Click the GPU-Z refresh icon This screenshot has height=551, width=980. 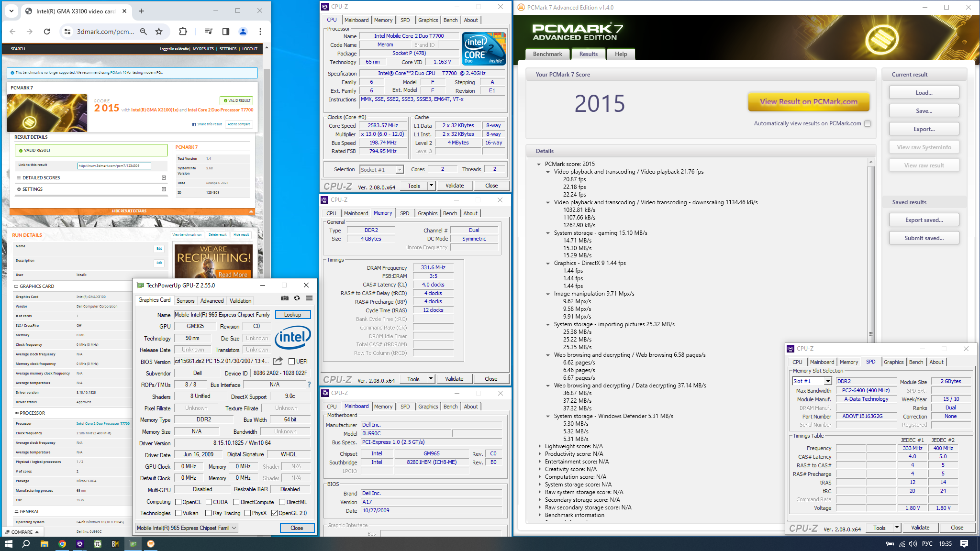(x=297, y=298)
